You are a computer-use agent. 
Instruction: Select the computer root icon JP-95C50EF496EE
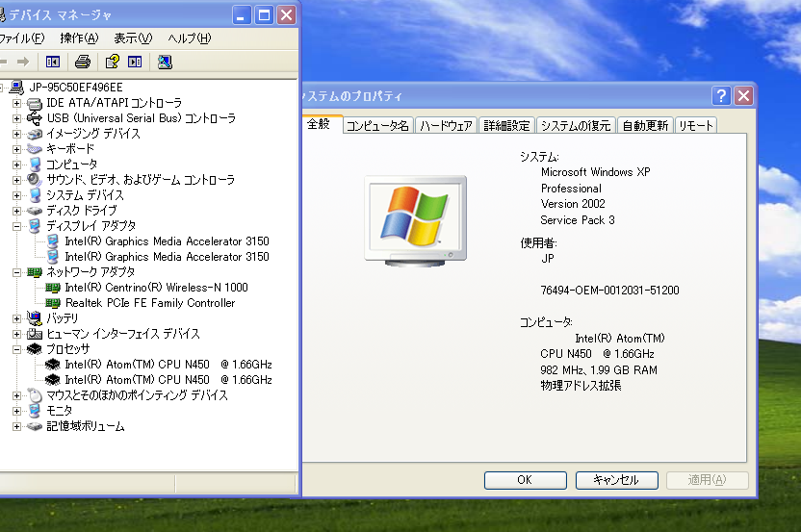16,88
